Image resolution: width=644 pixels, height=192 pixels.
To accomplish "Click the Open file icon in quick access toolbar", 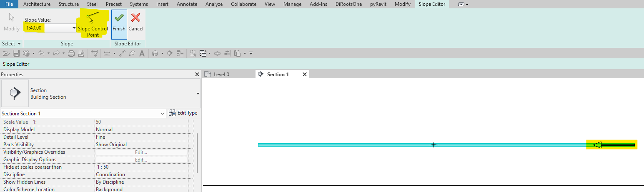I will click(6, 53).
